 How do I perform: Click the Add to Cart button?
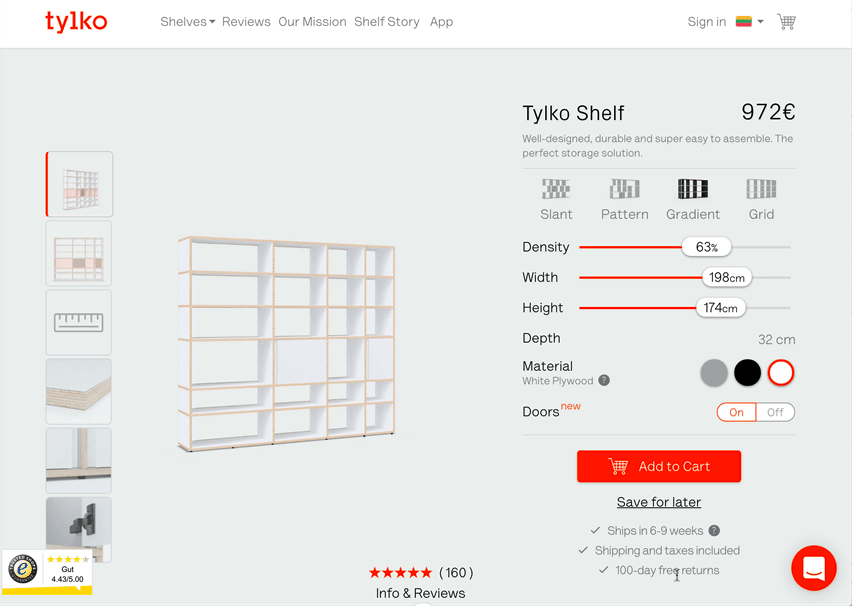coord(659,466)
